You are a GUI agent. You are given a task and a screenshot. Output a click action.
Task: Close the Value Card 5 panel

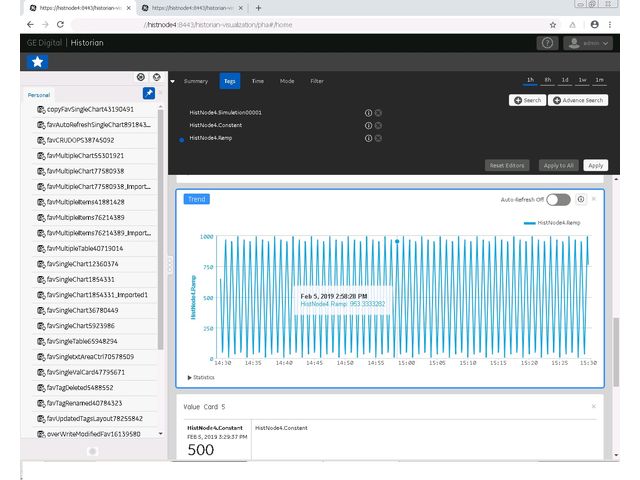[x=593, y=406]
